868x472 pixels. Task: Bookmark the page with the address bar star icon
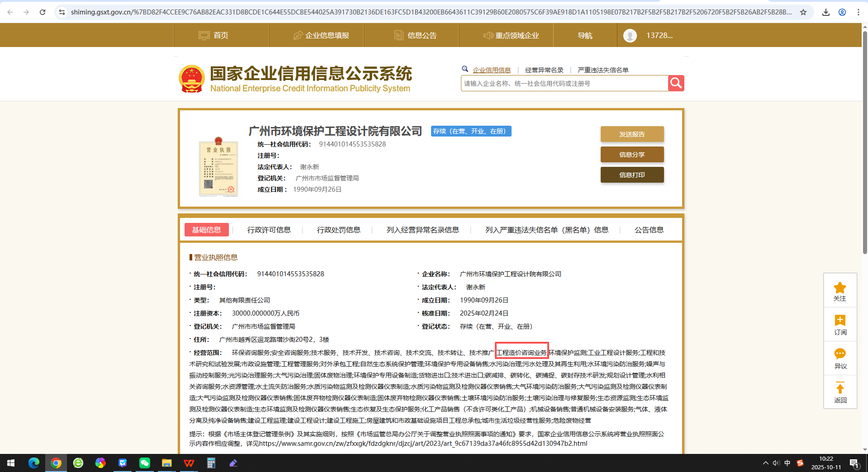click(804, 12)
